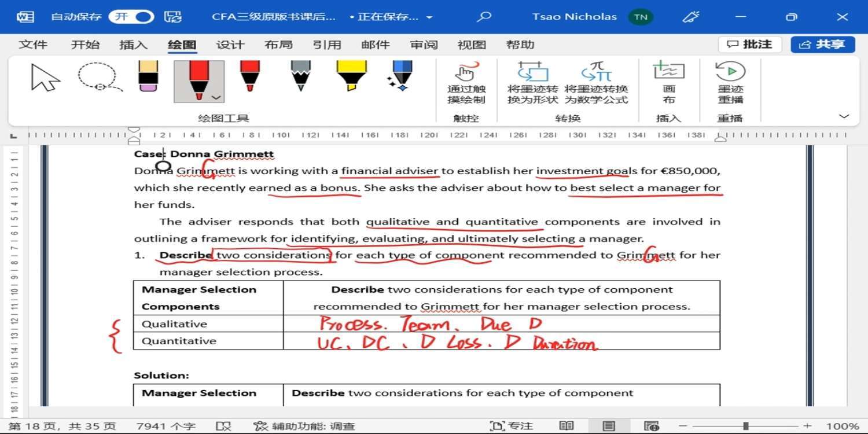
Task: Go to the 审阅 (Review) tab
Action: pyautogui.click(x=424, y=45)
